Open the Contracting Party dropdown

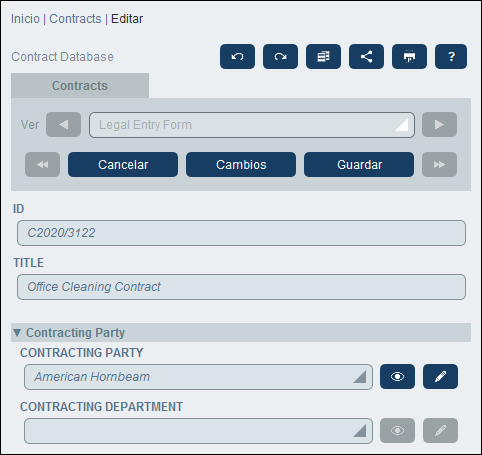pyautogui.click(x=198, y=377)
